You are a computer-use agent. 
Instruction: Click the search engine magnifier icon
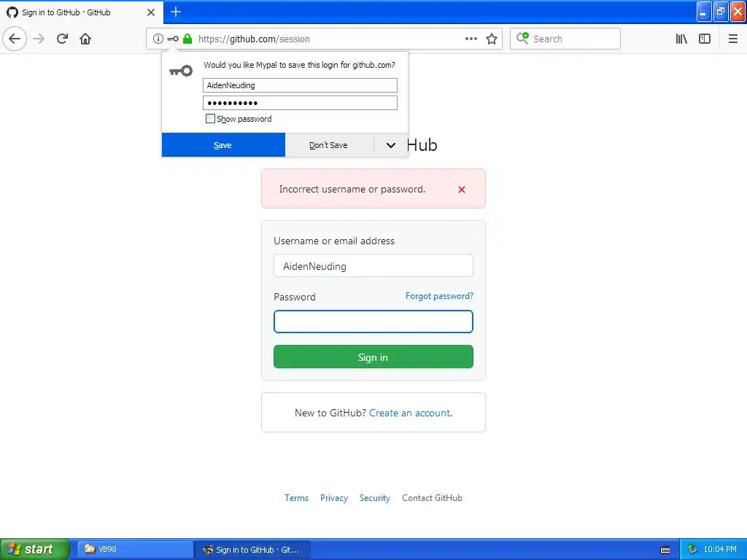tap(522, 38)
